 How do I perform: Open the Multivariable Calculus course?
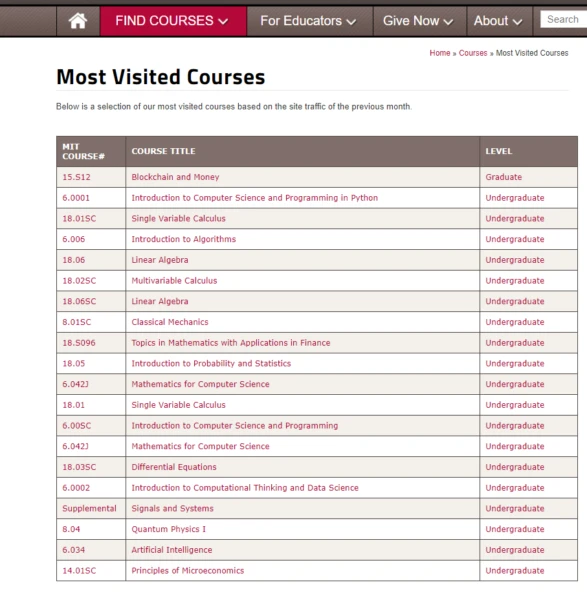tap(174, 280)
